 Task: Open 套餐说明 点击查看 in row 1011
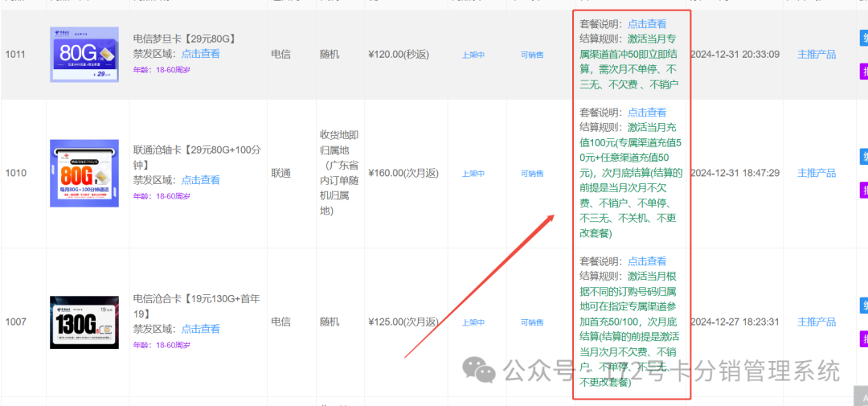pyautogui.click(x=647, y=24)
